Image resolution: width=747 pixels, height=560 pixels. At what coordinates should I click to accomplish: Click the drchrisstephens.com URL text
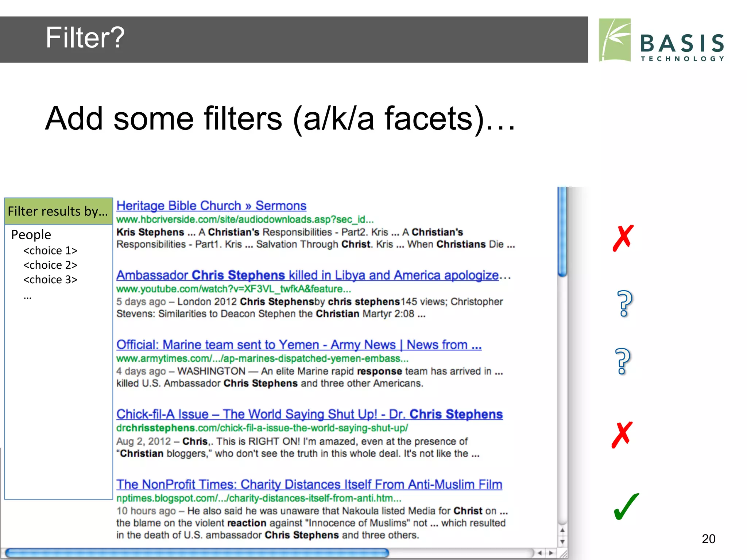click(262, 428)
